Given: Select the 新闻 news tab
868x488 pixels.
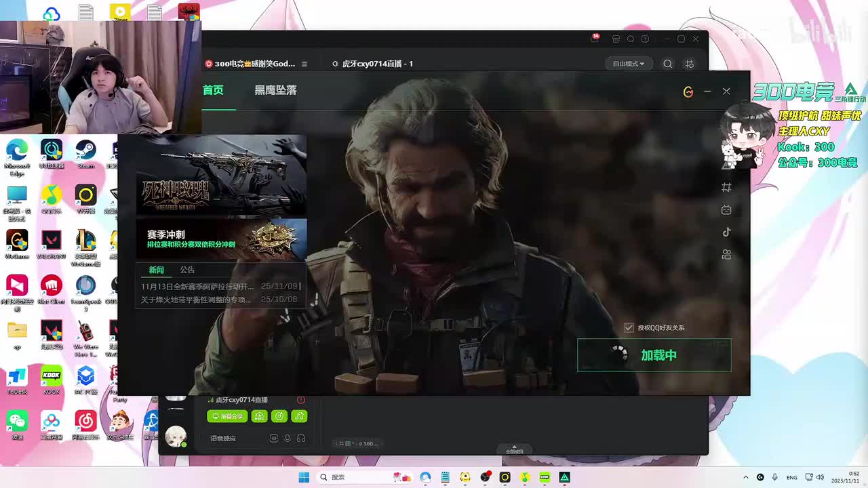Looking at the screenshot, I should [157, 270].
